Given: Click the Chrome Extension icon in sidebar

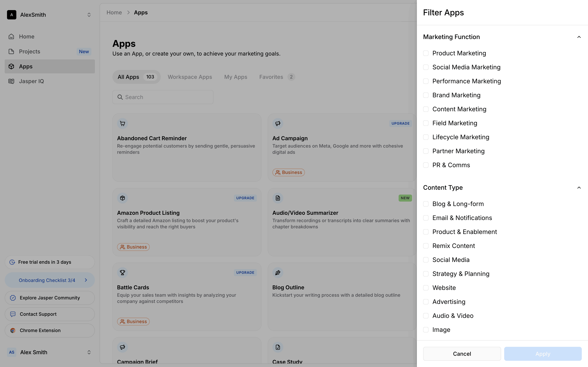Looking at the screenshot, I should [13, 330].
